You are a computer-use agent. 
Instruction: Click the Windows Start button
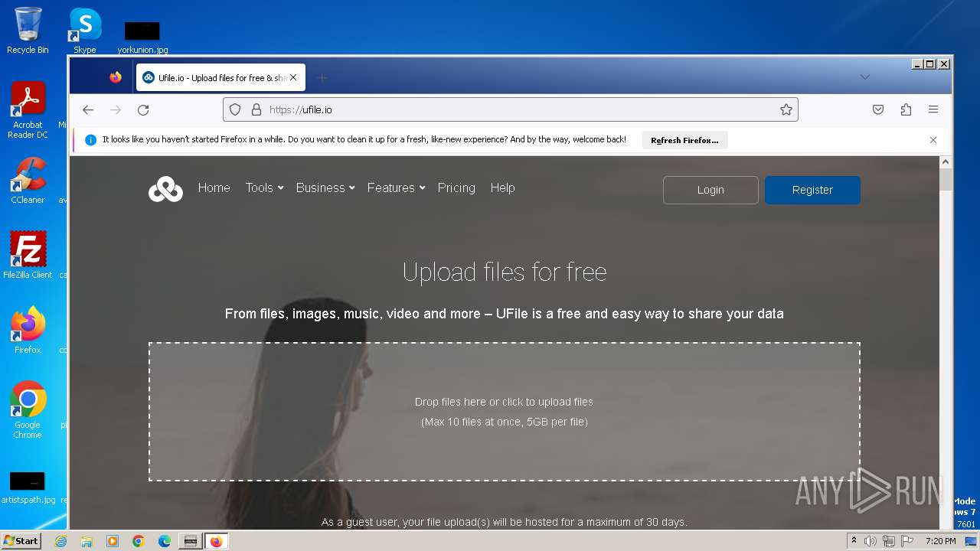coord(21,541)
